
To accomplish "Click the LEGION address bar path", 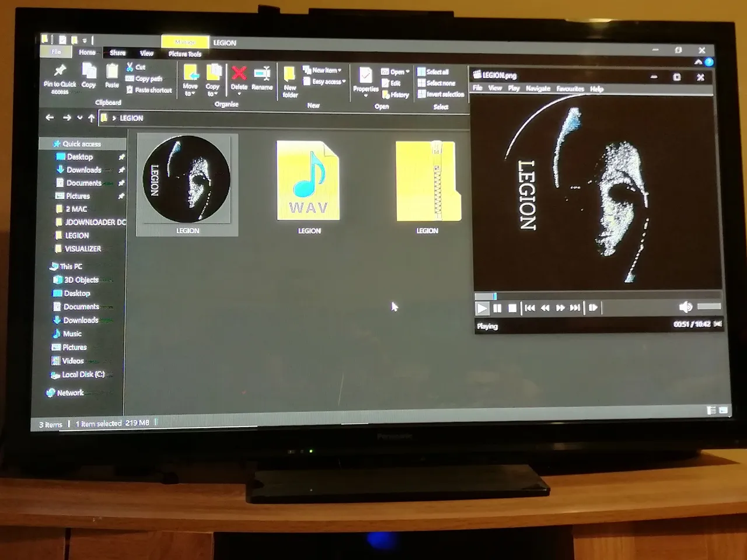I will [131, 118].
